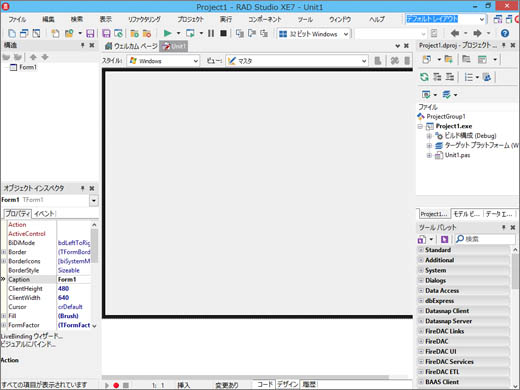Open the Style Windows dropdown
520x390 pixels.
[x=196, y=61]
